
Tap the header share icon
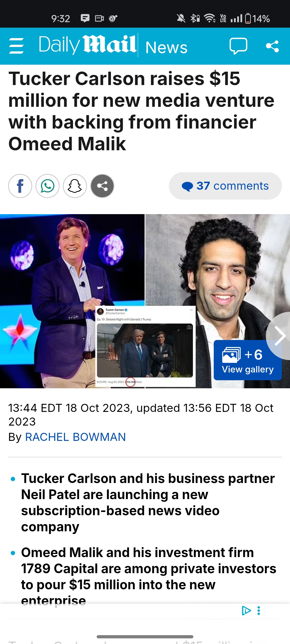pos(272,46)
